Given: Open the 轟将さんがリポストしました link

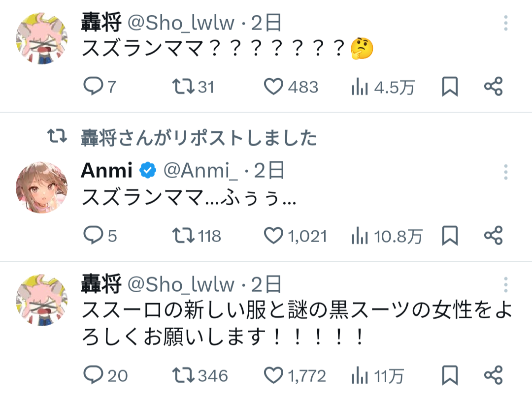Looking at the screenshot, I should (199, 138).
